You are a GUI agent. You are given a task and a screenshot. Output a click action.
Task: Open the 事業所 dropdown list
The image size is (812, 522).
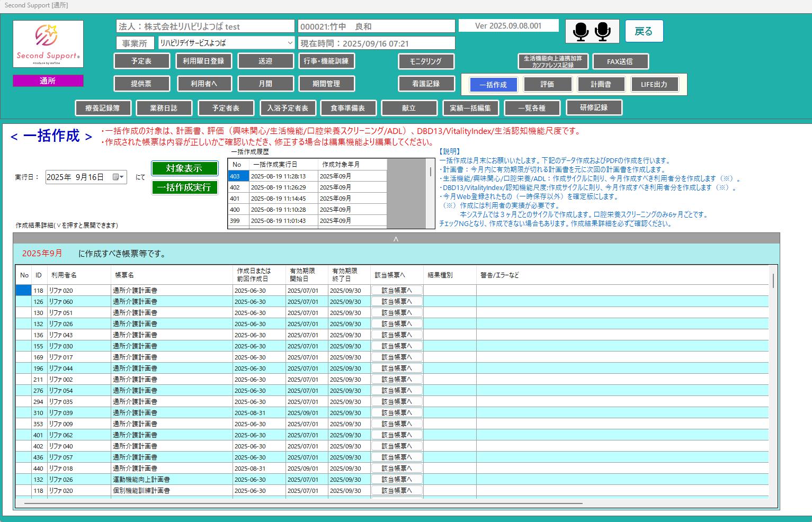[290, 43]
